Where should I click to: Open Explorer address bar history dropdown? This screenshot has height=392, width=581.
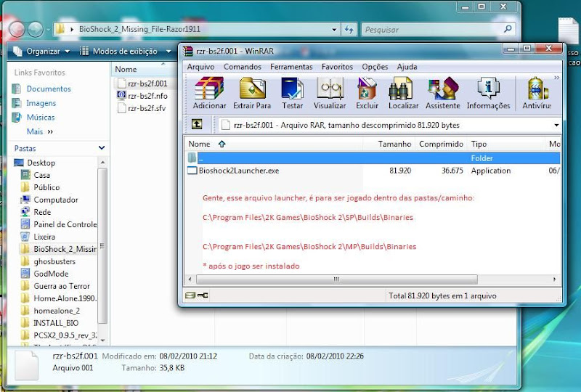pyautogui.click(x=334, y=29)
